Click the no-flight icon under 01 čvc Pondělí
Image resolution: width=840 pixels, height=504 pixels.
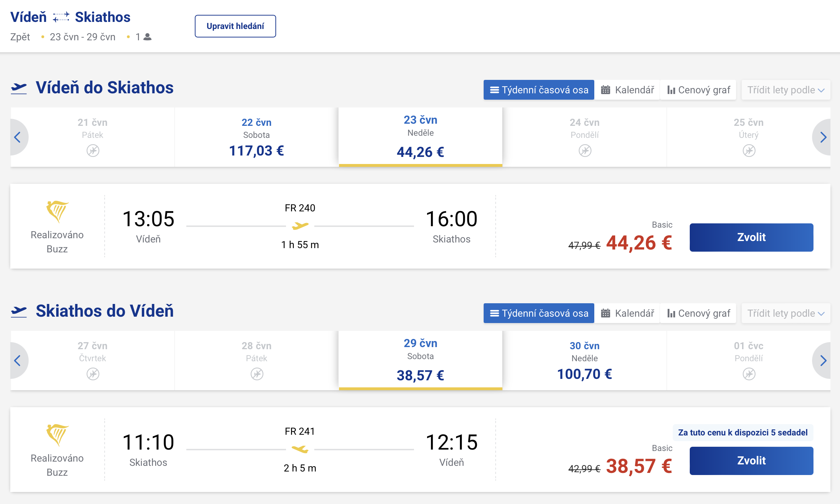click(748, 374)
